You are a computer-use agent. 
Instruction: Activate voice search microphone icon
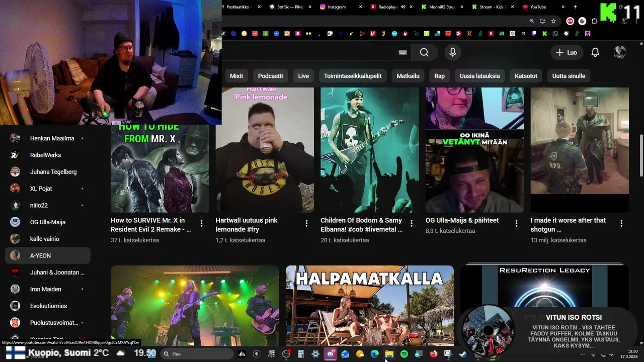tap(453, 52)
